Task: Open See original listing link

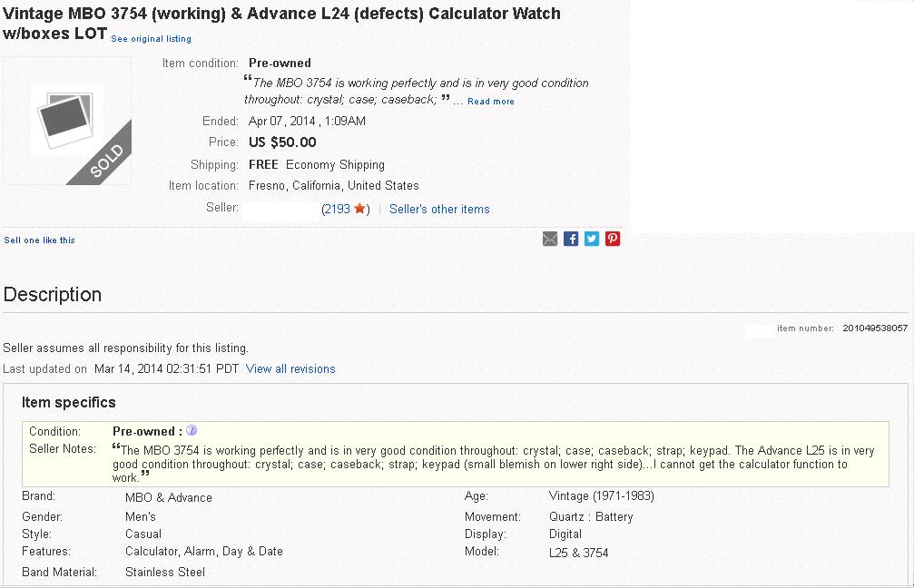Action: coord(151,38)
